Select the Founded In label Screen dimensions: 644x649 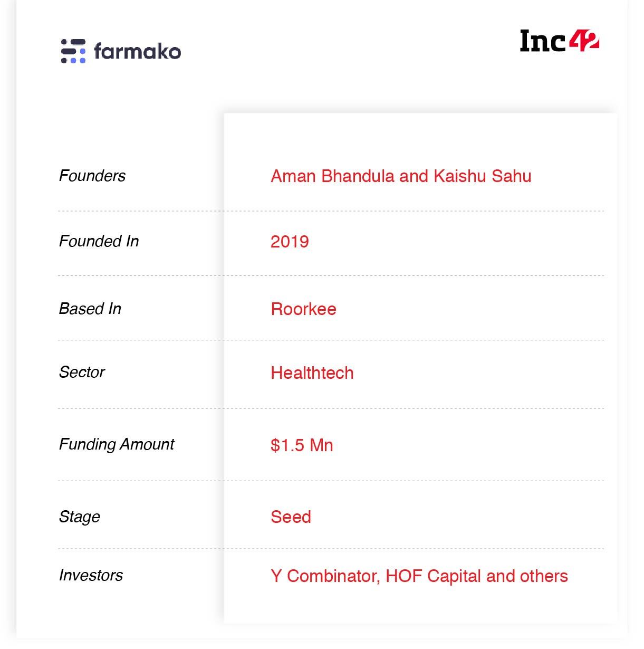(x=99, y=241)
